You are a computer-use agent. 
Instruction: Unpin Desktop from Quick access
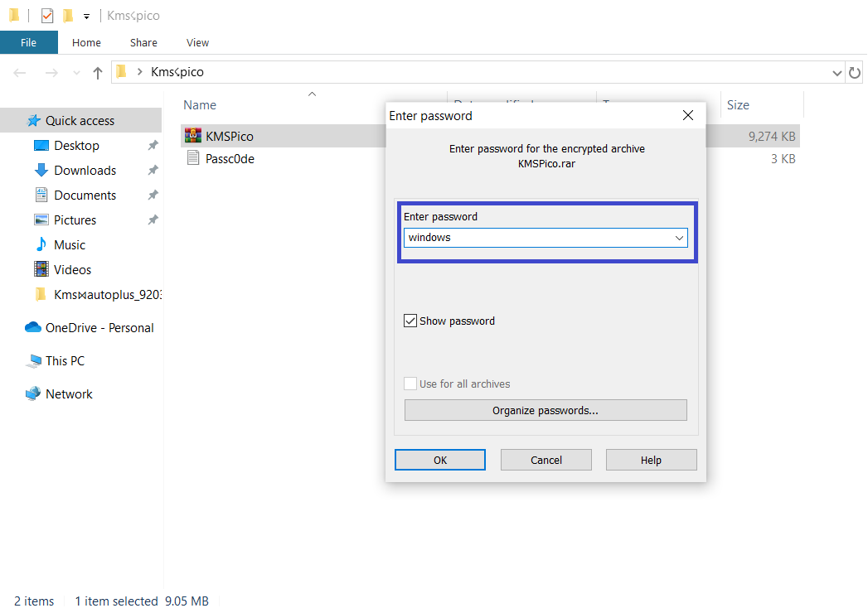pyautogui.click(x=153, y=145)
